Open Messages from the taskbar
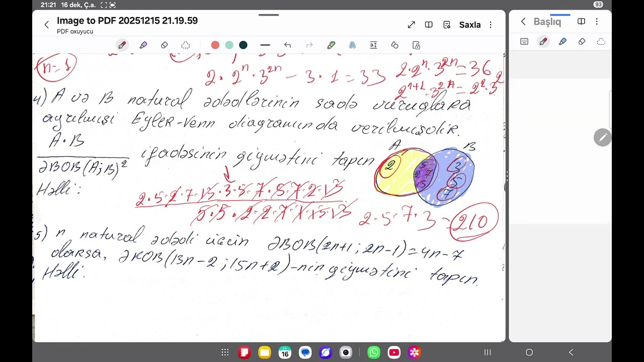 pyautogui.click(x=305, y=352)
